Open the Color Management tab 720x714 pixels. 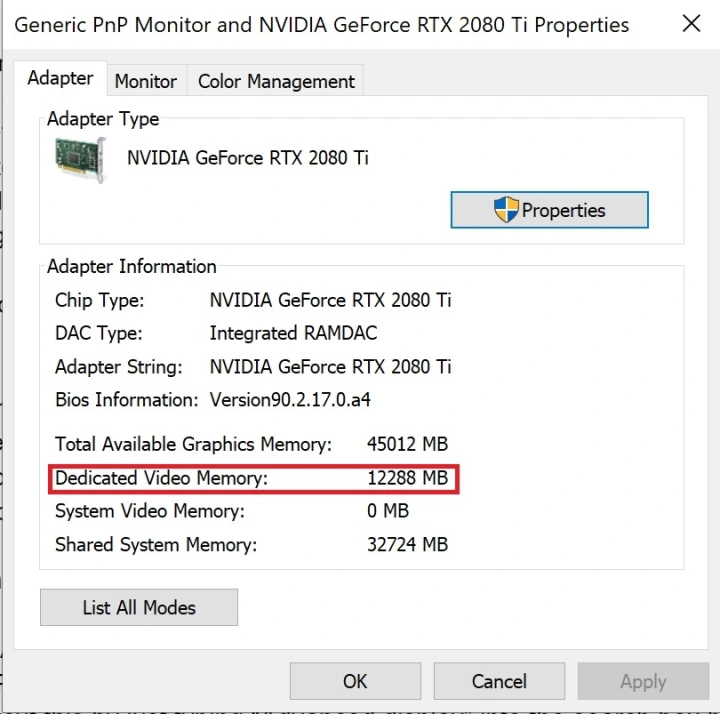pos(276,81)
